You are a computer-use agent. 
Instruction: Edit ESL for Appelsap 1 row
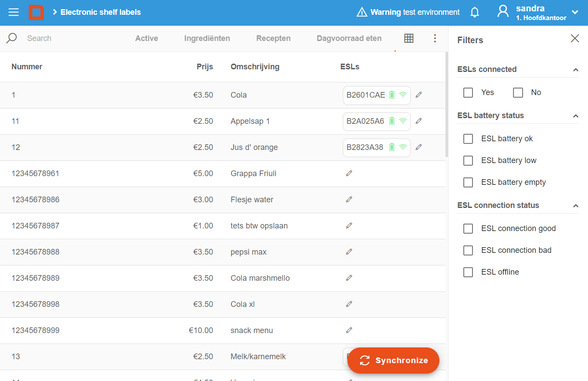tap(419, 121)
